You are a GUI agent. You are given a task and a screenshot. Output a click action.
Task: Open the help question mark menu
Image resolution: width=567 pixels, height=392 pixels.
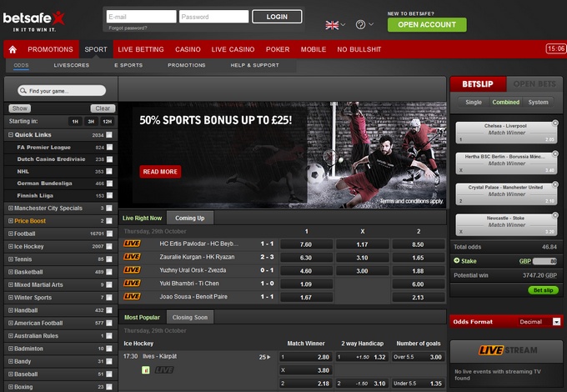click(x=364, y=24)
